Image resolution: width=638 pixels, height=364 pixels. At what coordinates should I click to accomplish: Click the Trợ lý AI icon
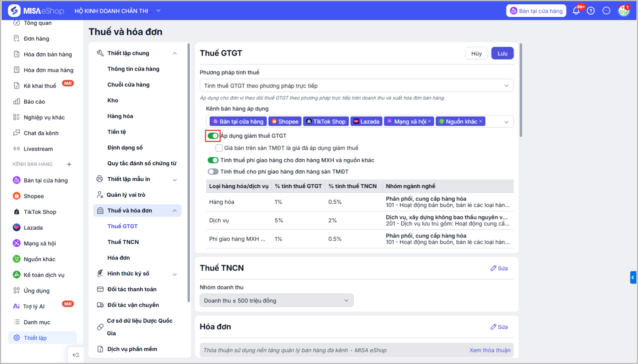click(17, 306)
